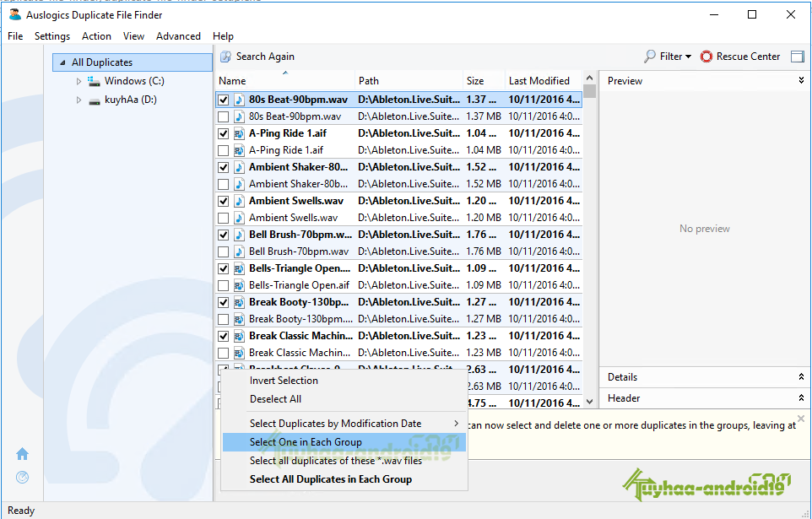Check the unbolded 80s Beat-90bpm.wav checkbox
Viewport: 812px width, 519px height.
click(223, 116)
